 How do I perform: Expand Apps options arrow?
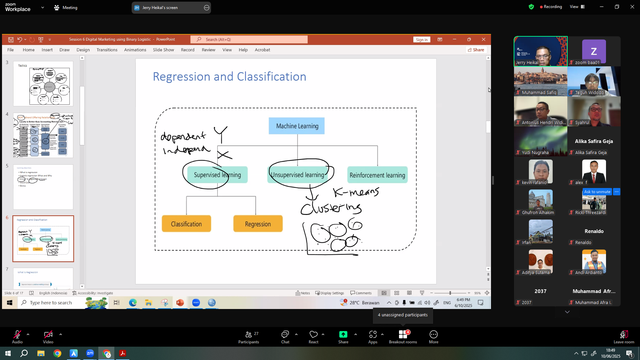(382, 334)
